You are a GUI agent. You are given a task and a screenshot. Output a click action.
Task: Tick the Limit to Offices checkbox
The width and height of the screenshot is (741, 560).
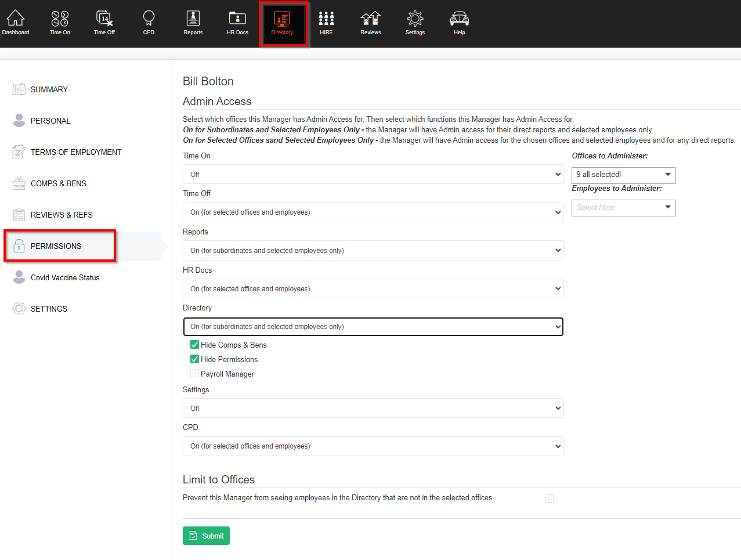[550, 498]
